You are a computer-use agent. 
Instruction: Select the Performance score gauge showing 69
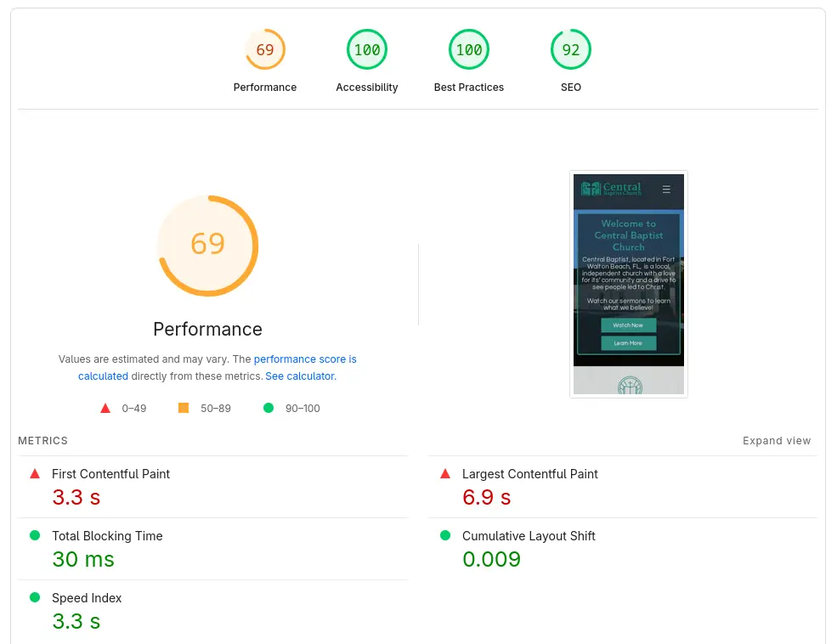(x=265, y=49)
